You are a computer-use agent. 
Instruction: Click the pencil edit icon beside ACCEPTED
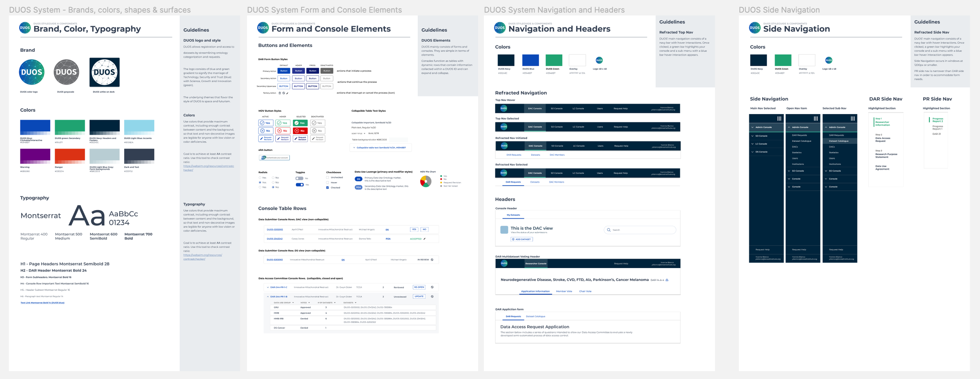tap(425, 239)
